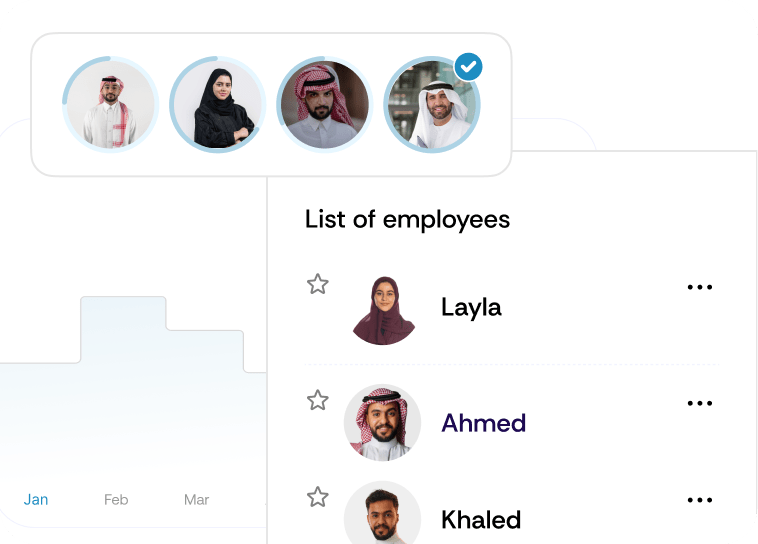Image resolution: width=758 pixels, height=544 pixels.
Task: Open more options menu for Layla
Action: point(700,287)
